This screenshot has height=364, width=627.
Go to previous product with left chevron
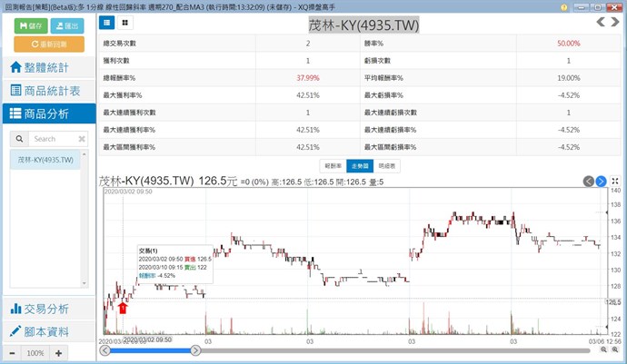[601, 23]
